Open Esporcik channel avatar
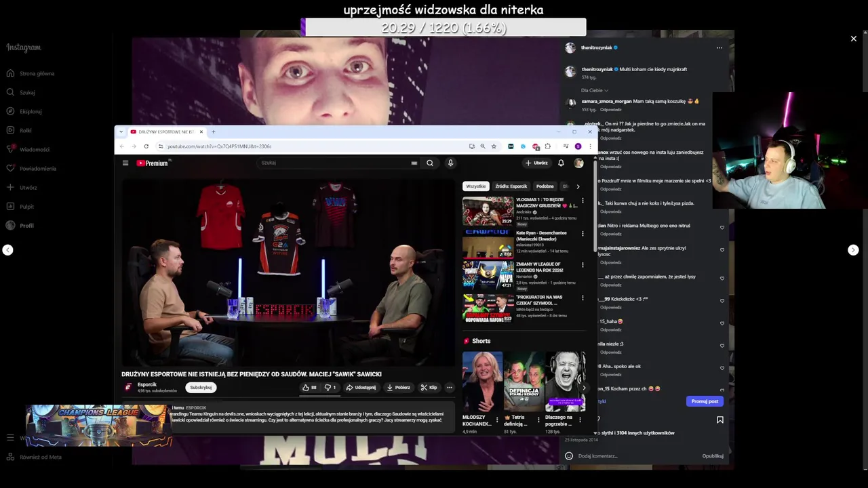Image resolution: width=868 pixels, height=488 pixels. tap(128, 387)
